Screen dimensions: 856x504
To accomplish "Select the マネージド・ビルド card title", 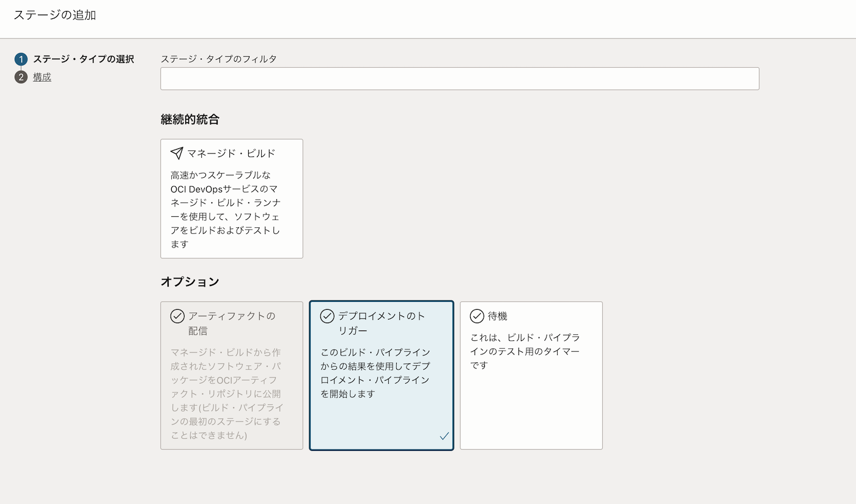I will (x=231, y=153).
